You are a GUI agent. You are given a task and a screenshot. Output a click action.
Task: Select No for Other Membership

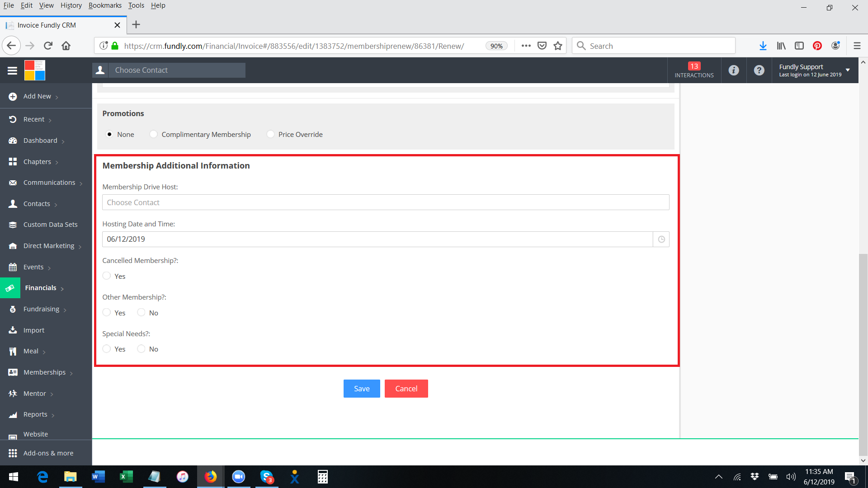click(x=141, y=312)
